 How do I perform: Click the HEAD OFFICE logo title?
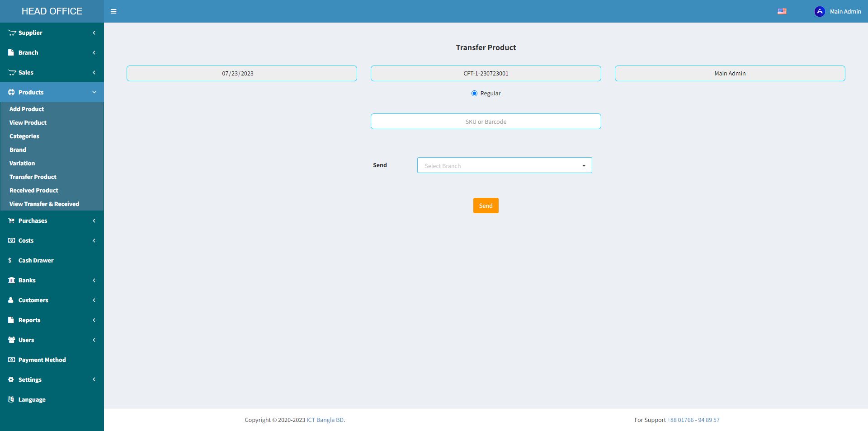pos(52,11)
